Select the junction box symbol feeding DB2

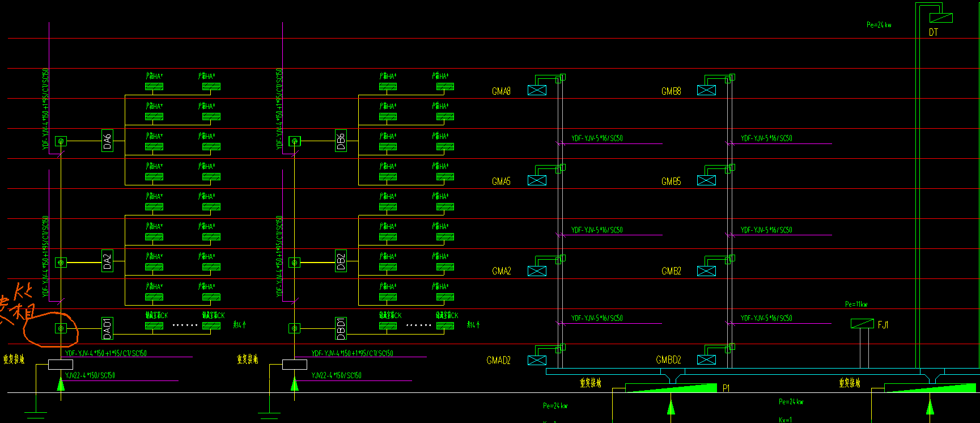pyautogui.click(x=294, y=263)
